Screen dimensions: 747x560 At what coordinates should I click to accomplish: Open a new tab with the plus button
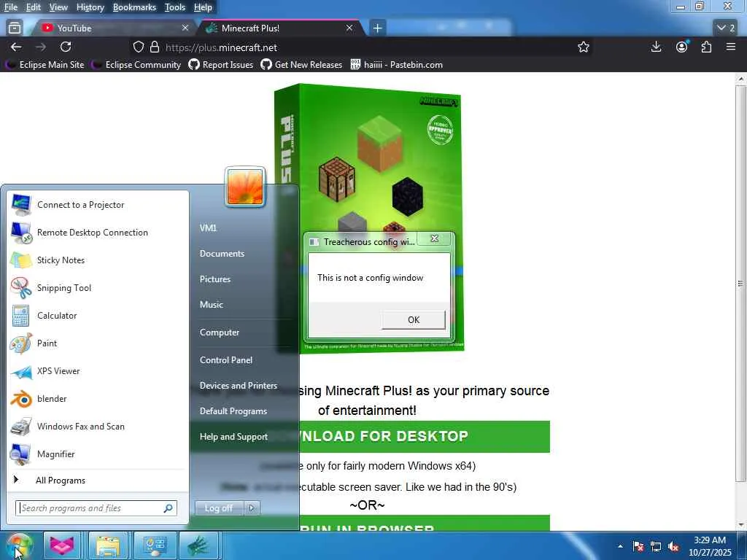(x=377, y=28)
